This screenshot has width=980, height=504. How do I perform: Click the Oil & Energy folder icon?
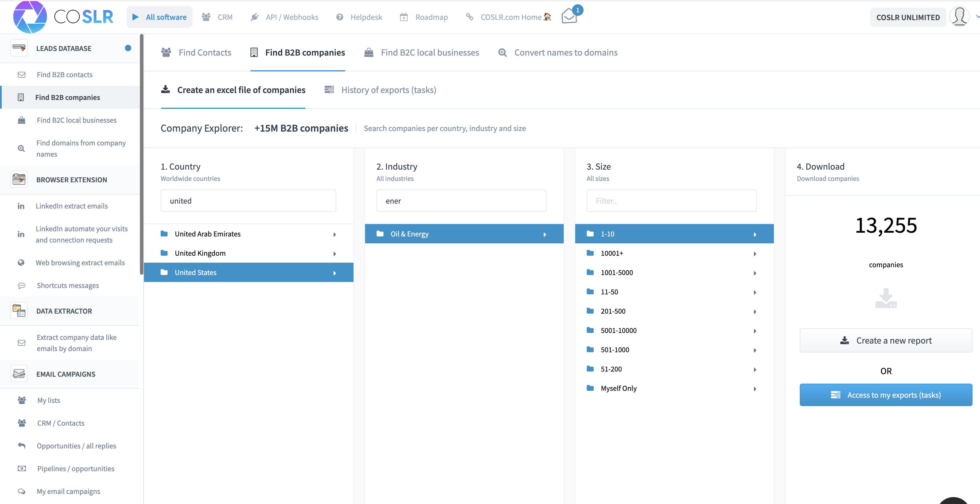click(380, 233)
